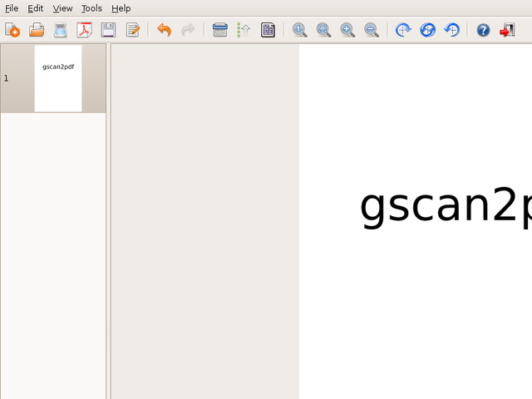Viewport: 532px width, 399px height.
Task: Open help using the blue question mark icon
Action: [x=483, y=30]
